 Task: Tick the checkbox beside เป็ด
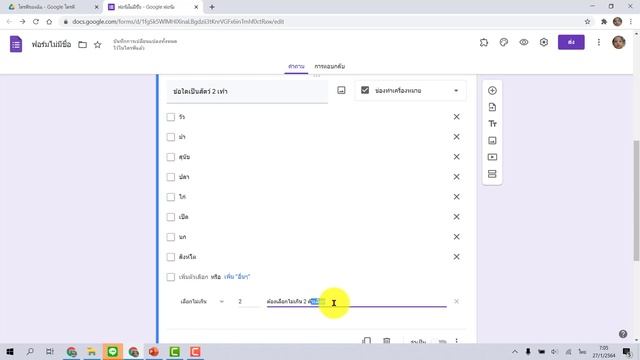171,217
